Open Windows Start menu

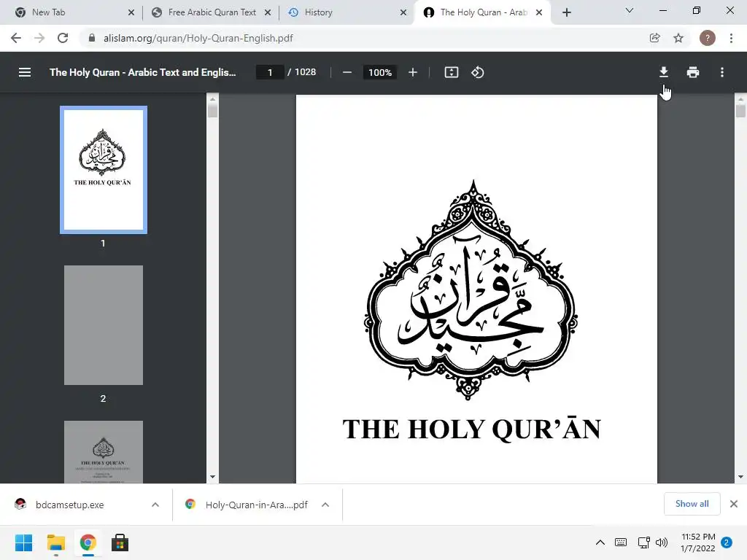(x=24, y=542)
